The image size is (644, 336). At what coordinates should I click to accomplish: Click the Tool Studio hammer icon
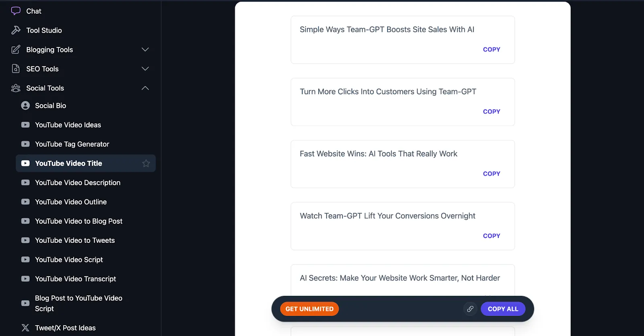pos(16,30)
